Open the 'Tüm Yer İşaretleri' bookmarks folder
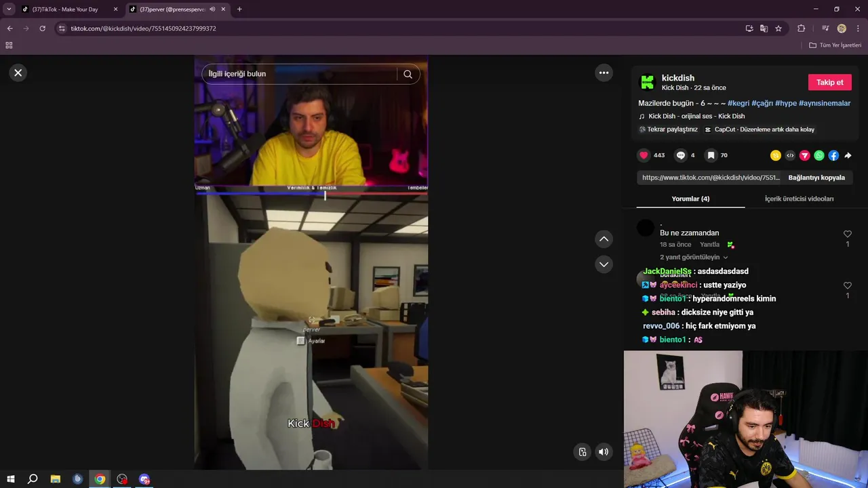This screenshot has height=488, width=868. click(835, 45)
